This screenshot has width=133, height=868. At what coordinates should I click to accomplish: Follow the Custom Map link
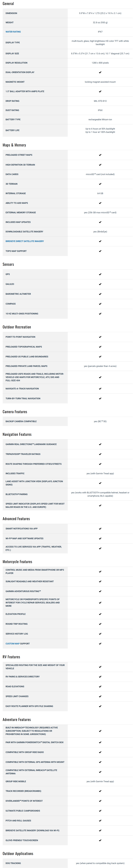pyautogui.click(x=12, y=644)
